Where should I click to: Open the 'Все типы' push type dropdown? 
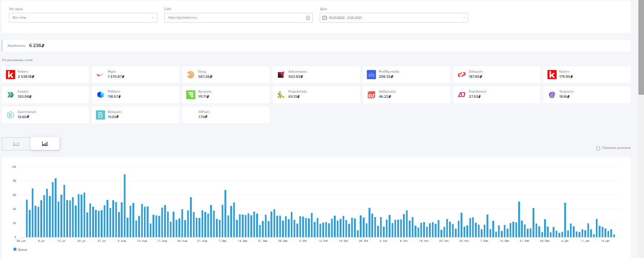pos(83,18)
